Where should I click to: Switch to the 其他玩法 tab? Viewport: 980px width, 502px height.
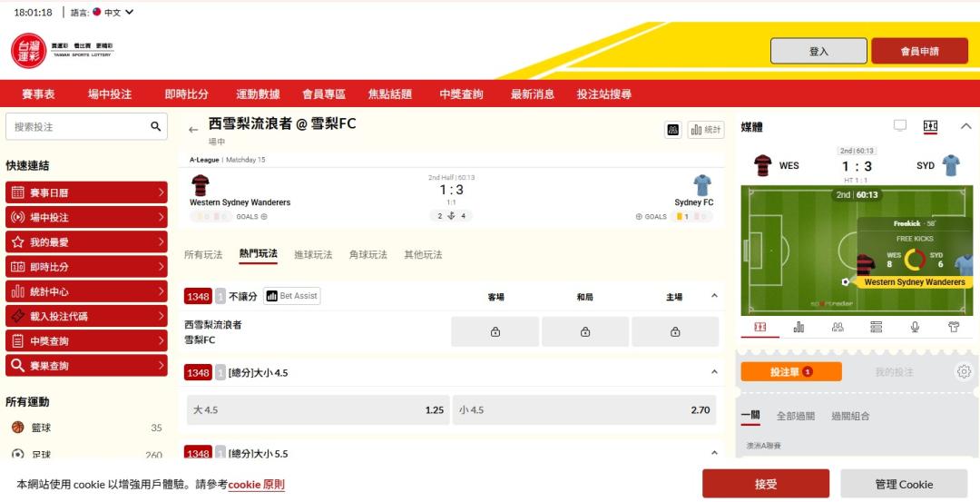(x=423, y=254)
